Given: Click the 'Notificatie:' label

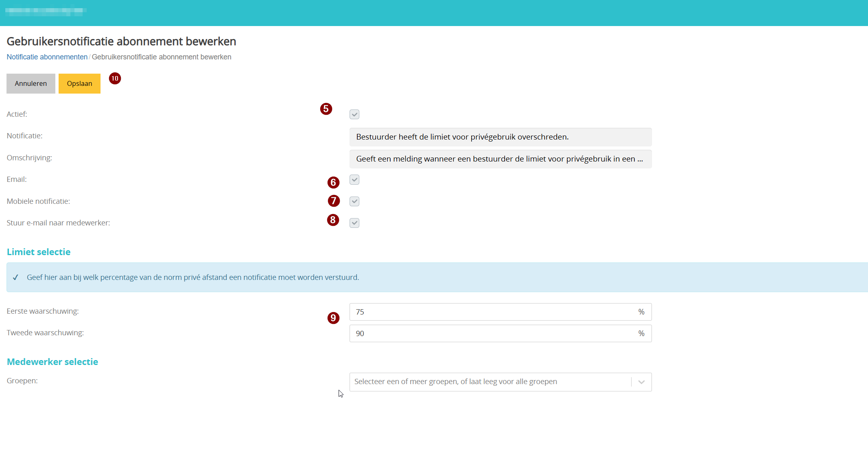Looking at the screenshot, I should point(24,136).
